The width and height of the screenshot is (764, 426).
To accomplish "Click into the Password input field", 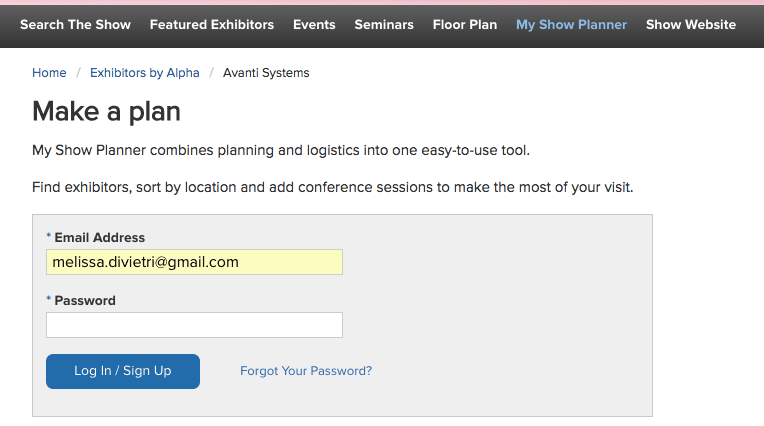I will pos(194,325).
